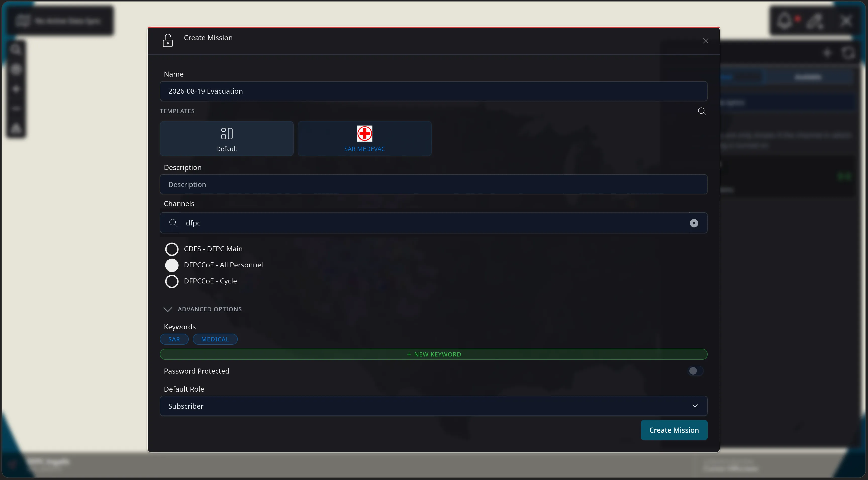Open the Default Role Subscriber dropdown
This screenshot has width=868, height=480.
tap(433, 406)
